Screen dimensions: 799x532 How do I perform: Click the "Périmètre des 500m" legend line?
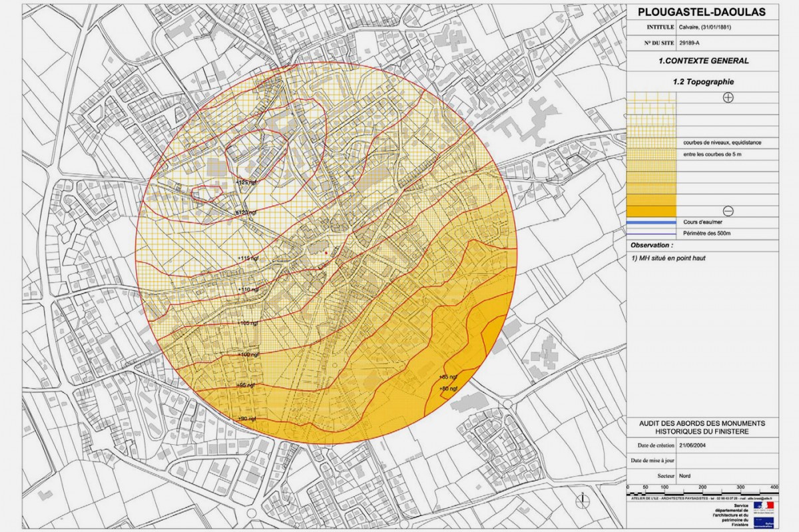652,234
